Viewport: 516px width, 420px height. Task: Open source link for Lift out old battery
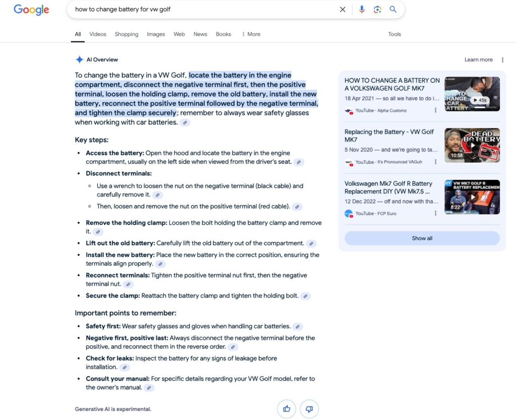click(x=311, y=244)
